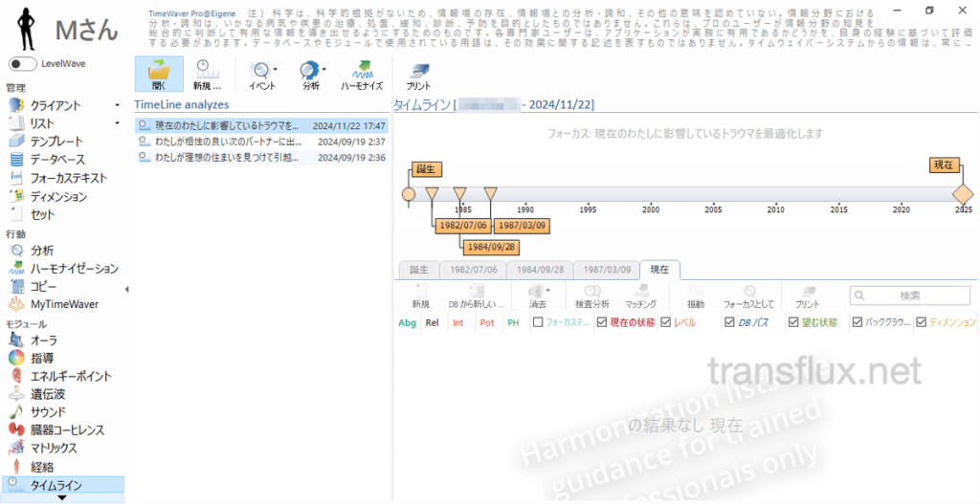Click the イベント toolbar icon
Image resolution: width=980 pixels, height=504 pixels.
[x=261, y=75]
